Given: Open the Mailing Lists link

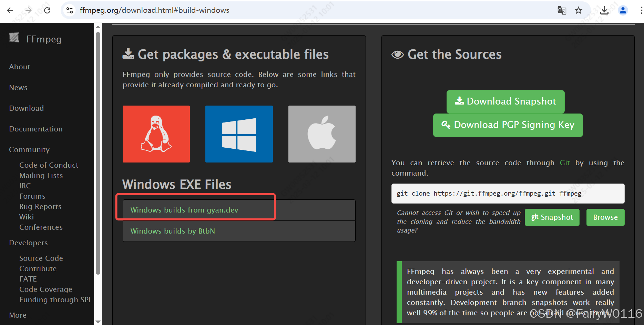Looking at the screenshot, I should (x=41, y=176).
